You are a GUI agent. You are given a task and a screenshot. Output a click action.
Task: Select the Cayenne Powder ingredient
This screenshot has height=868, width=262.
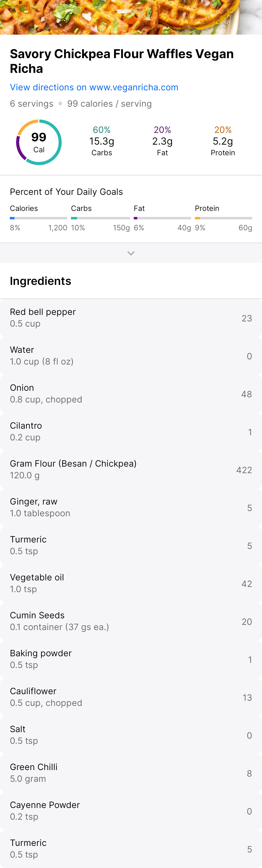point(131,811)
